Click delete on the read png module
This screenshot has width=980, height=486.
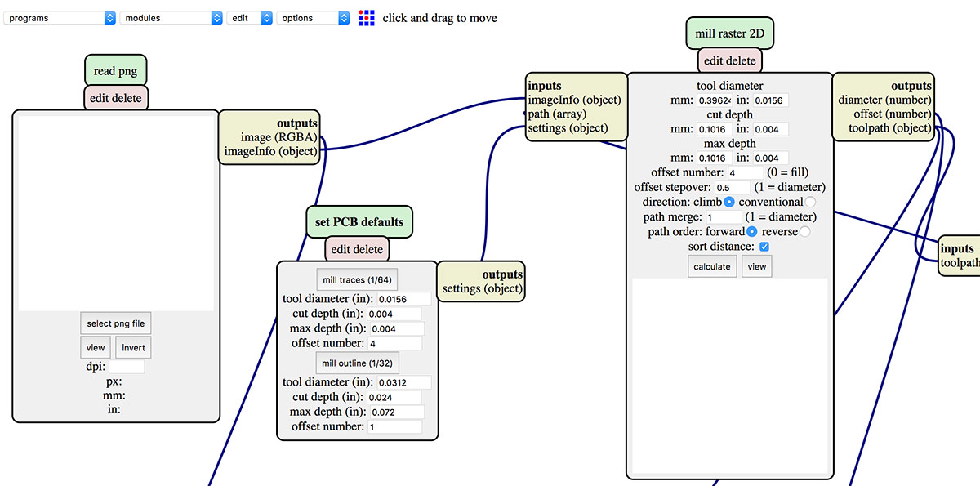(x=128, y=97)
